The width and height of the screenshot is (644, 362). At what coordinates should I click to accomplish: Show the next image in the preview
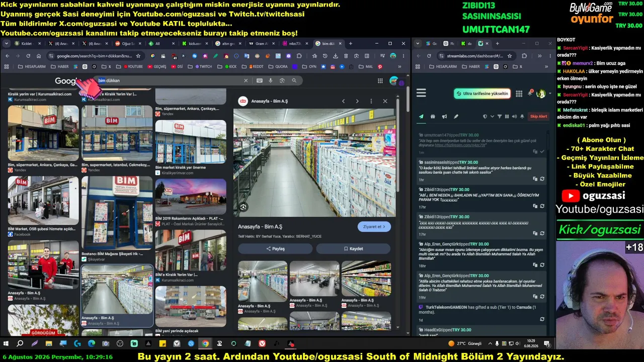point(357,101)
